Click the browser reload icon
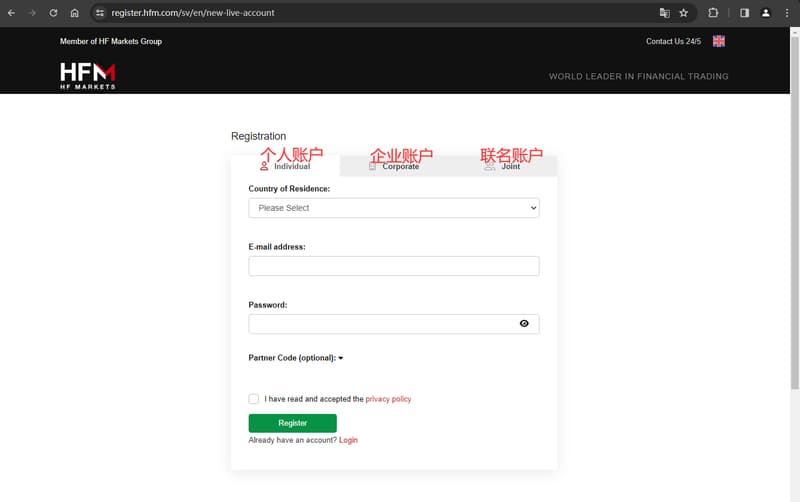The width and height of the screenshot is (800, 502). click(x=53, y=13)
